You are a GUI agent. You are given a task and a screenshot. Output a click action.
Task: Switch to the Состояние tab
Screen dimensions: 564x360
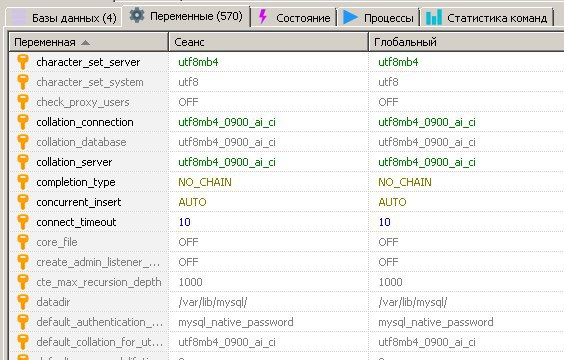(x=294, y=18)
